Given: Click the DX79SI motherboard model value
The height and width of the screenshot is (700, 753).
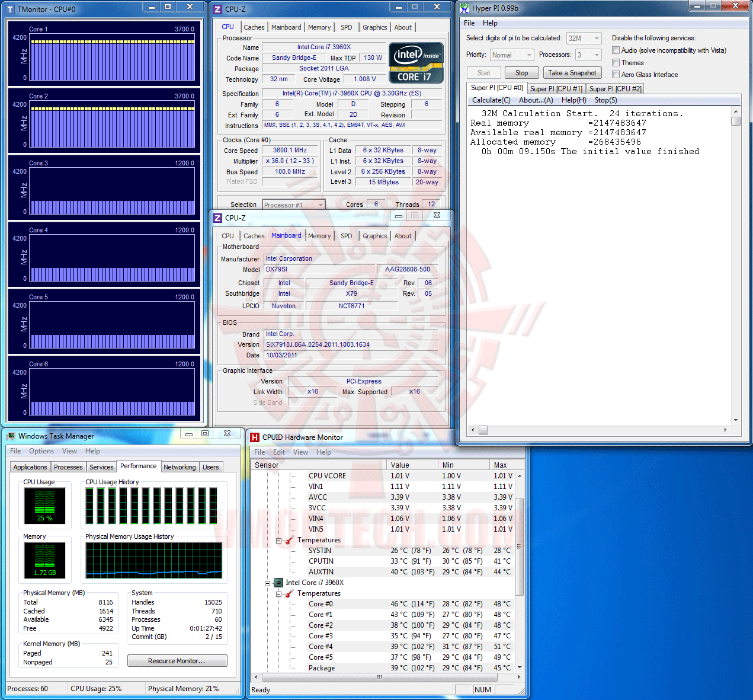Looking at the screenshot, I should tap(319, 269).
